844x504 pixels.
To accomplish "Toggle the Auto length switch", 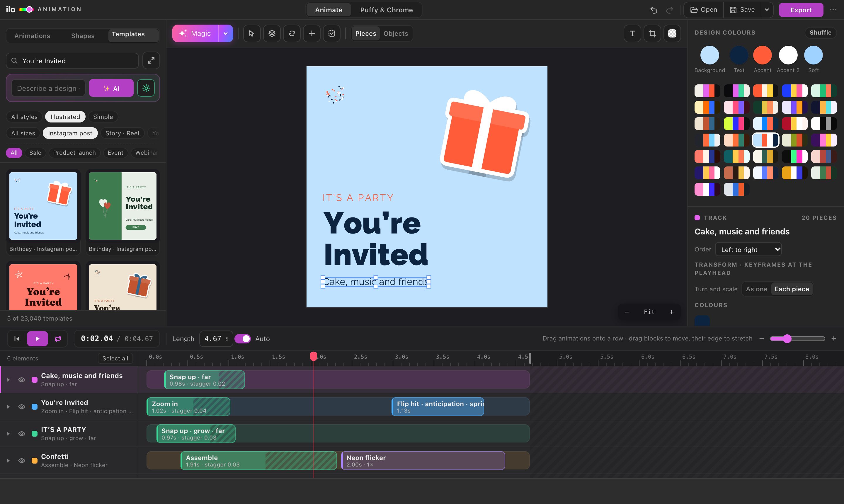I will point(242,339).
